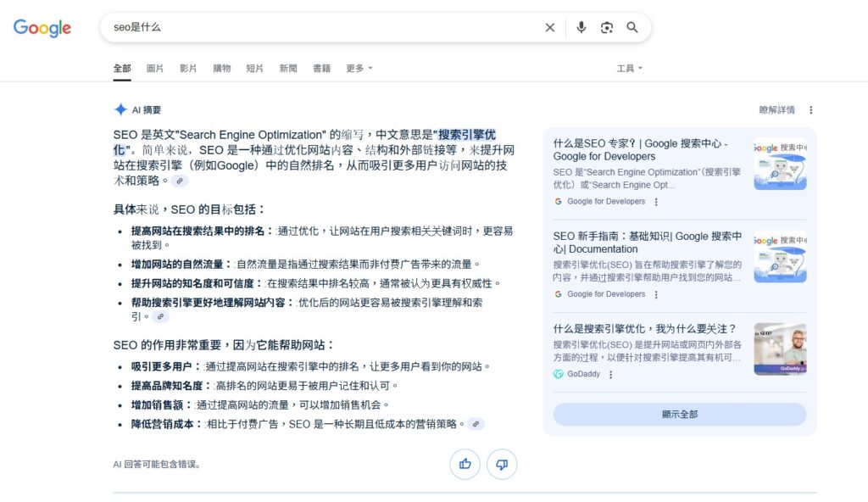Expand the 更多 dropdown
The width and height of the screenshot is (868, 502).
359,68
